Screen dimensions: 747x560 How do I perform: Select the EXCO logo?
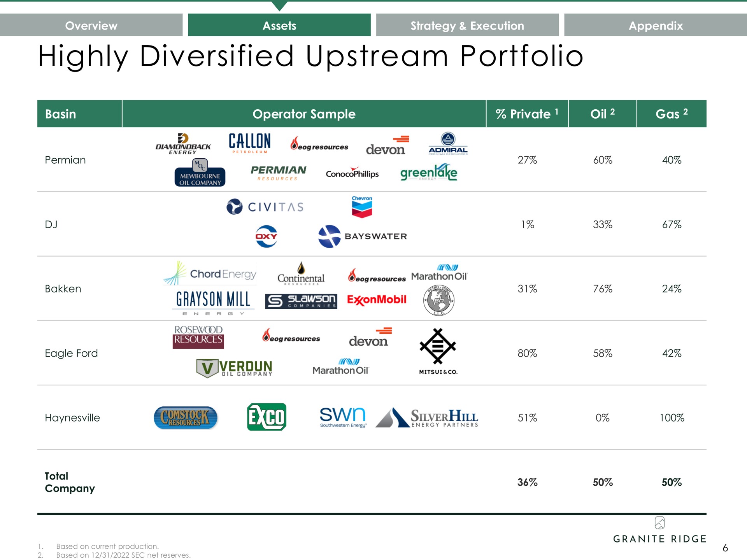[x=267, y=417]
